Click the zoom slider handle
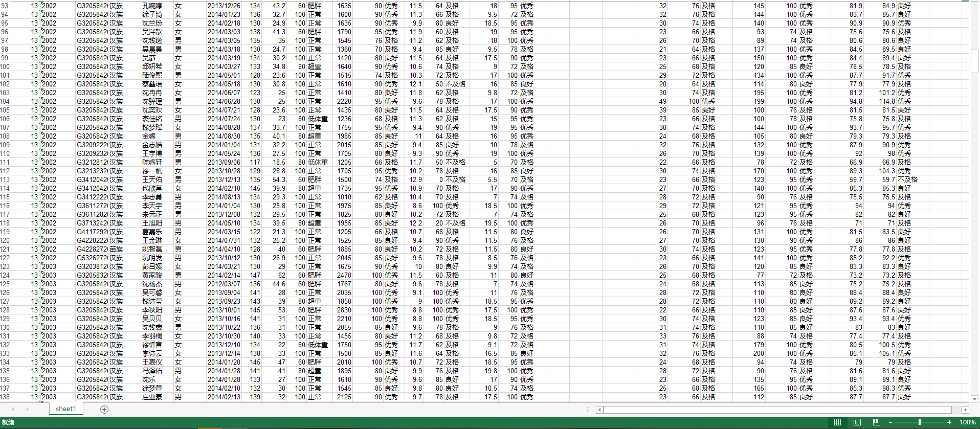980x429 pixels. point(920,422)
